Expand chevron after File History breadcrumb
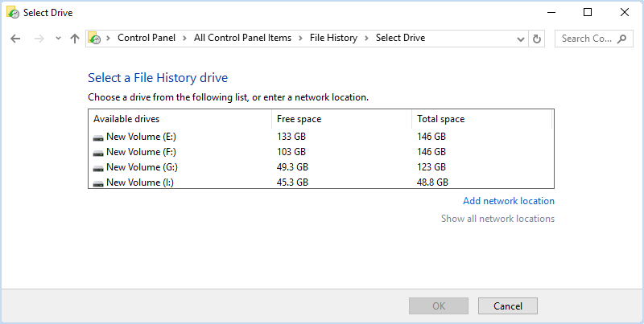Viewport: 644px width, 324px height. point(367,38)
